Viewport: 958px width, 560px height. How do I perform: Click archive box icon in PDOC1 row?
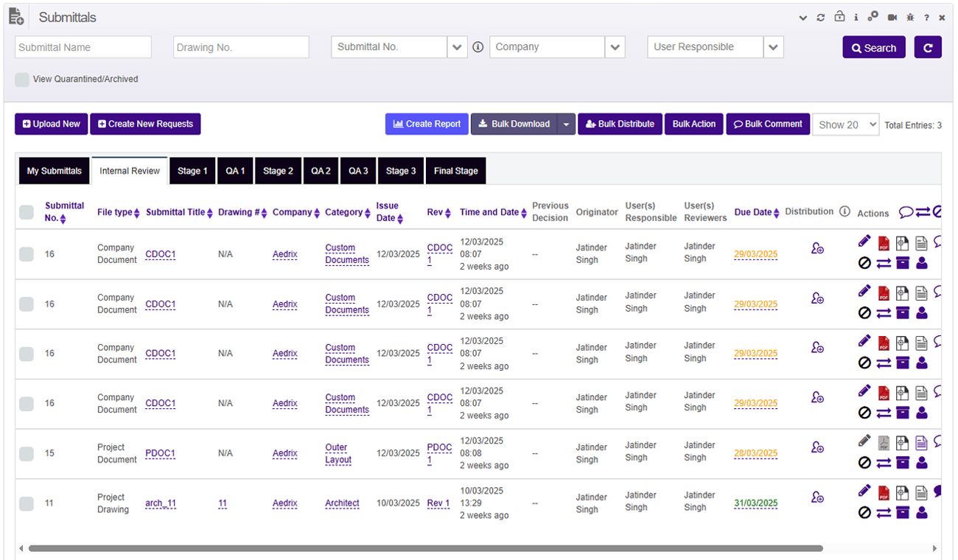tap(903, 463)
